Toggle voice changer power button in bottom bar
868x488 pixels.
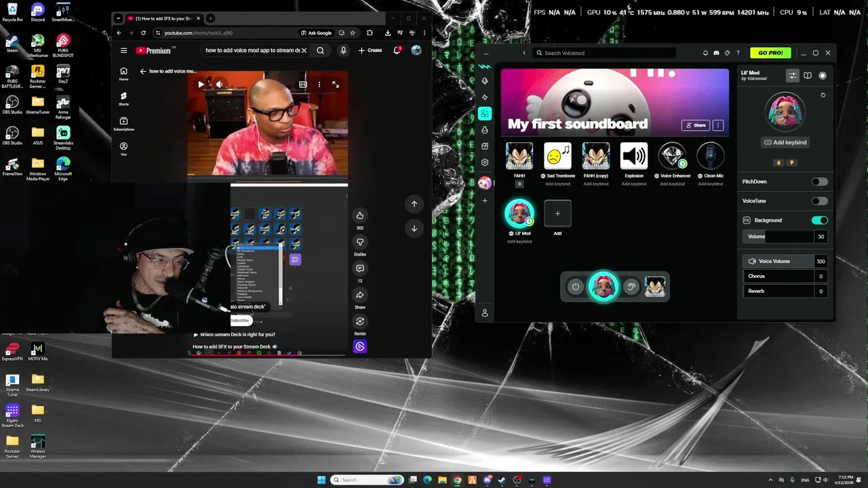[576, 287]
